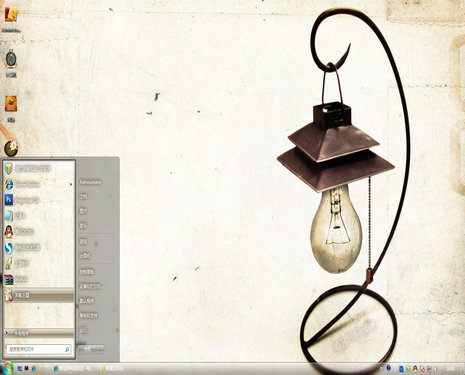Click the Start menu search box
This screenshot has width=465, height=375.
point(38,349)
